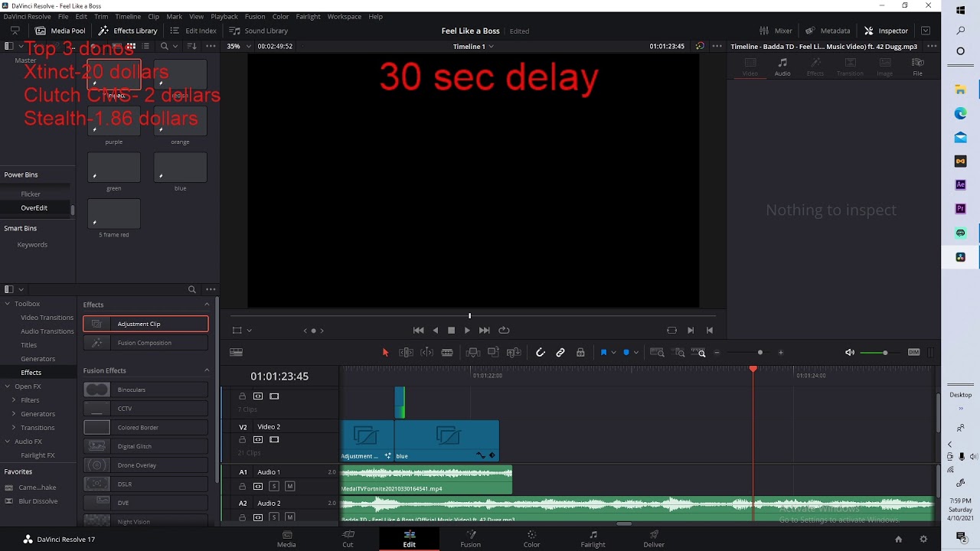Play the timeline forward
The width and height of the screenshot is (980, 551).
[x=467, y=331]
